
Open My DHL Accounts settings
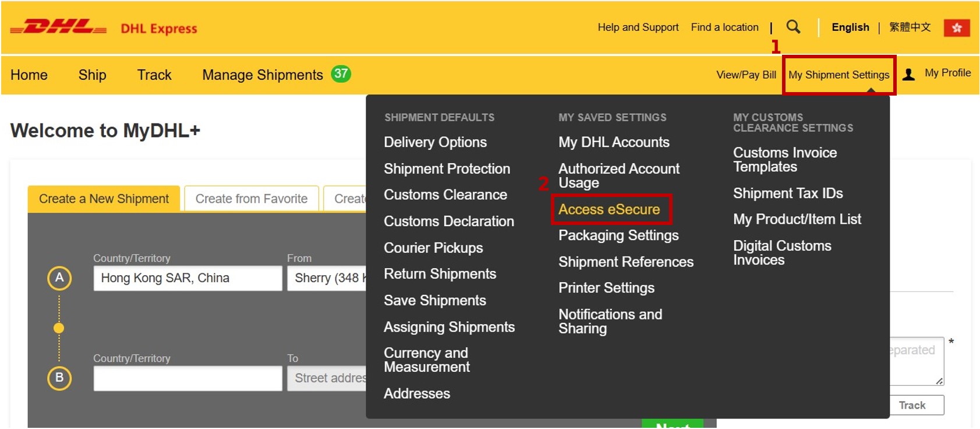[614, 142]
